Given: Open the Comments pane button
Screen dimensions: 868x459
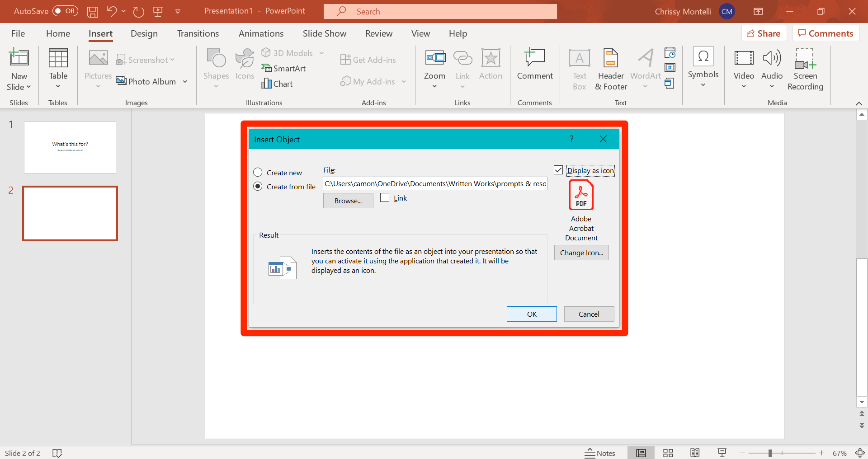Looking at the screenshot, I should 826,33.
